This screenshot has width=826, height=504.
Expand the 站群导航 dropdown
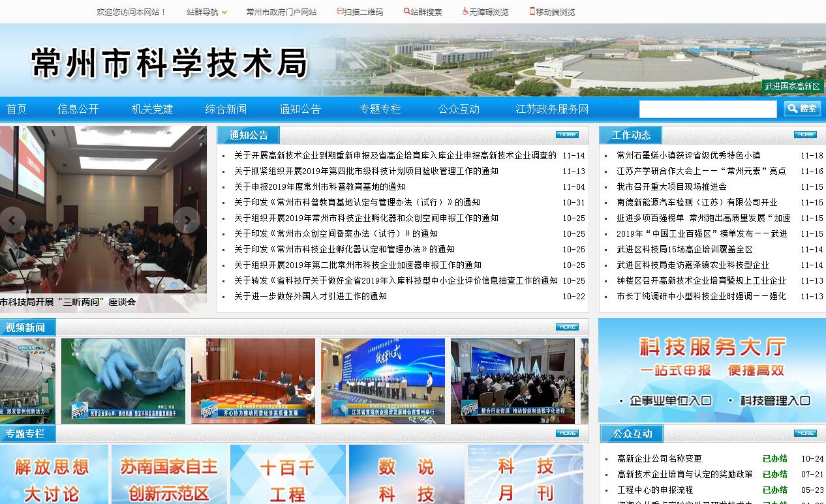coord(207,12)
